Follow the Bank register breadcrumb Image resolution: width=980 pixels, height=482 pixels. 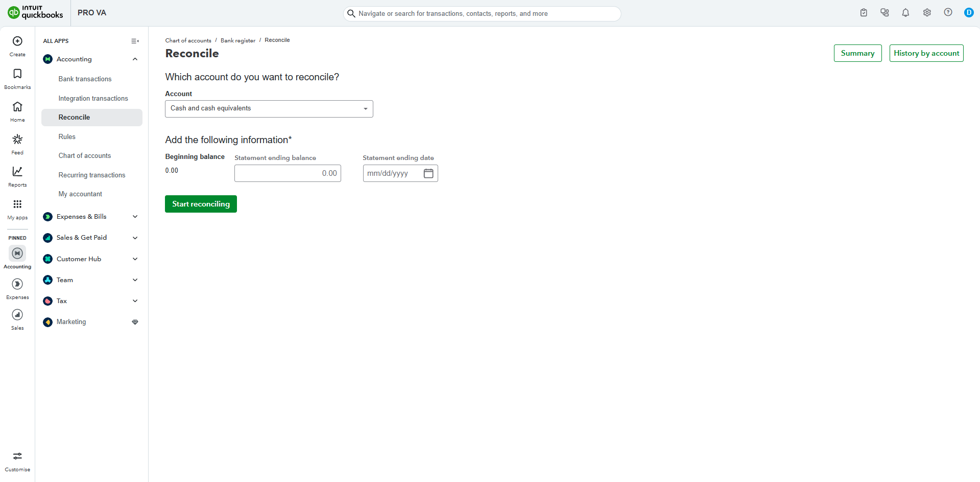coord(238,40)
